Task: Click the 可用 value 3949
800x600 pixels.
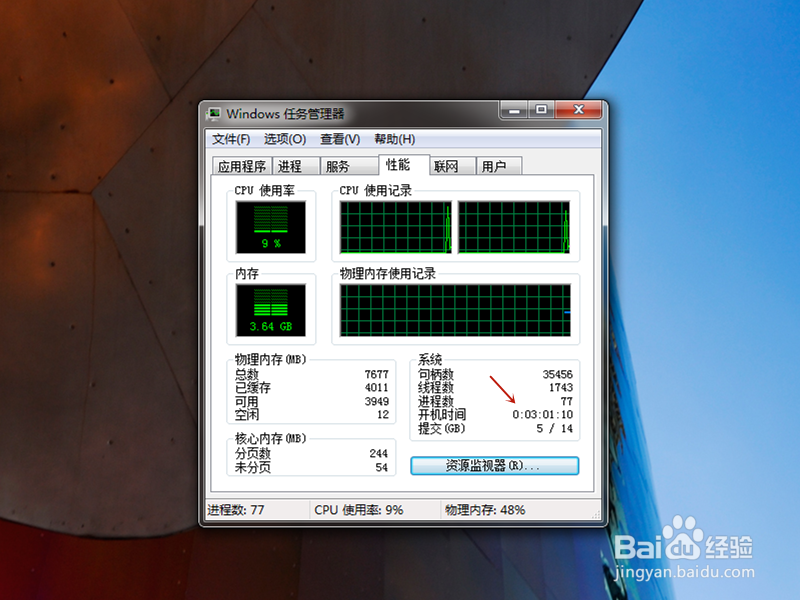Action: [377, 401]
